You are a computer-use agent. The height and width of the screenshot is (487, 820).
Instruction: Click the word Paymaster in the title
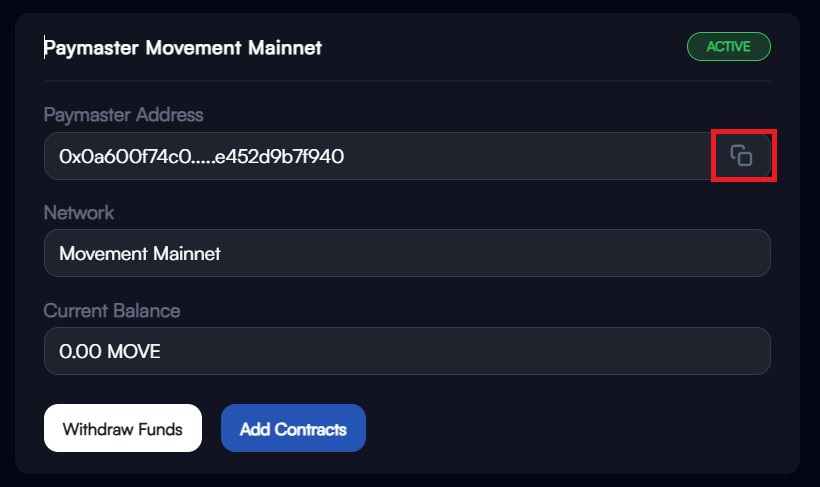click(91, 48)
